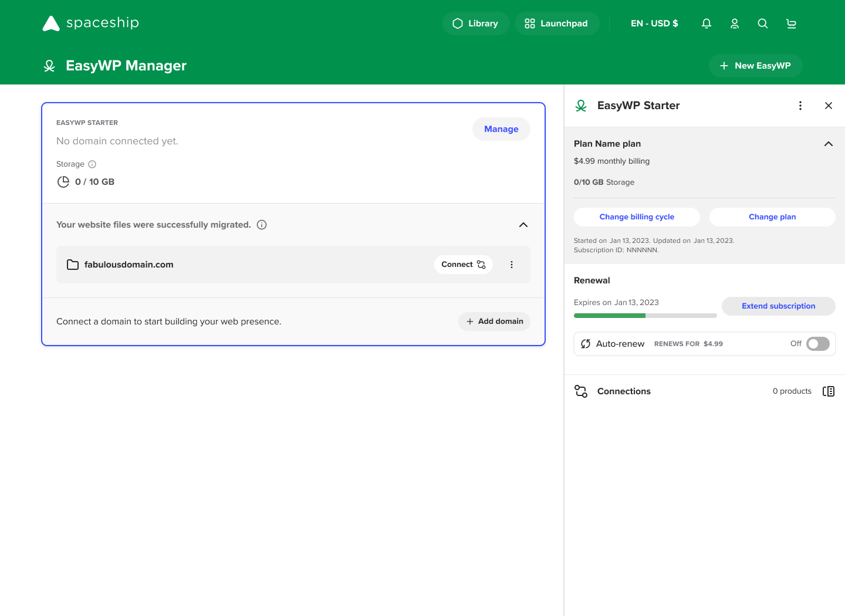Screen dimensions: 845x616
Task: Click info icon beside migration message
Action: pos(262,225)
